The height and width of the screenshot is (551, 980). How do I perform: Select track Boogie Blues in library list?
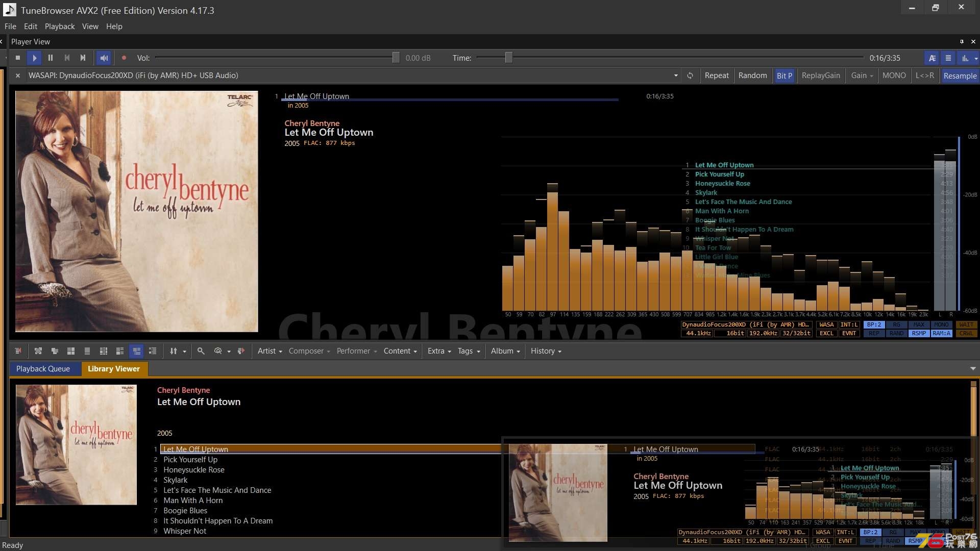[185, 511]
